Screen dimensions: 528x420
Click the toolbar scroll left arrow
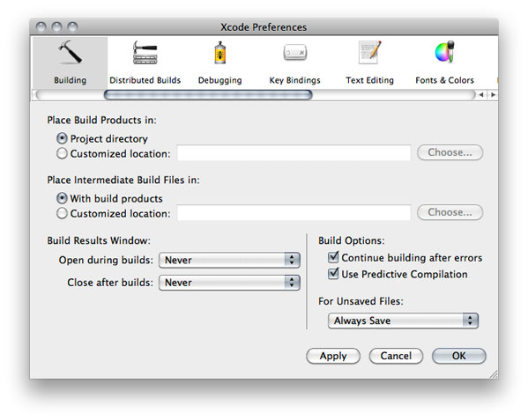click(x=481, y=95)
